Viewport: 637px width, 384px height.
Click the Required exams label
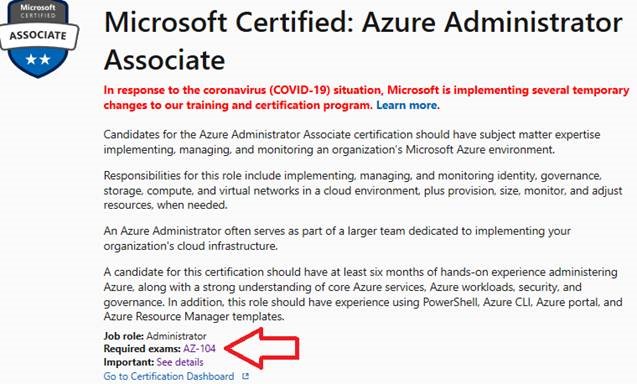tap(142, 349)
